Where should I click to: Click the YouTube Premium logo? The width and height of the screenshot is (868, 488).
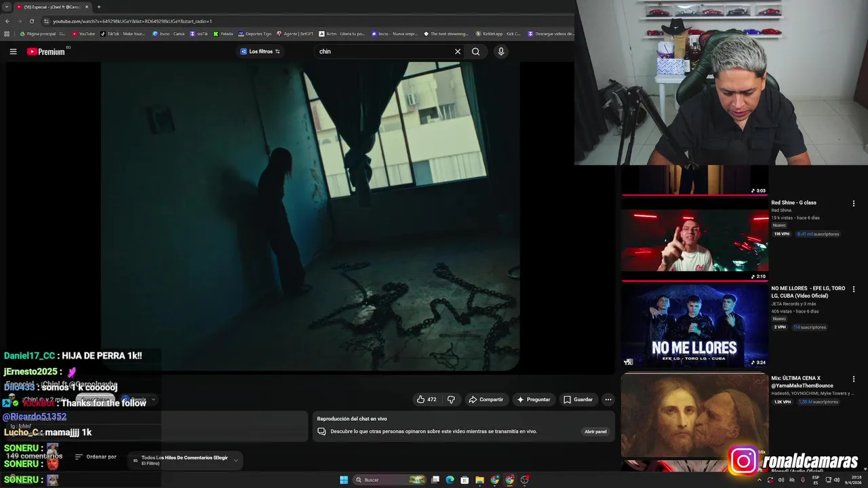point(46,52)
